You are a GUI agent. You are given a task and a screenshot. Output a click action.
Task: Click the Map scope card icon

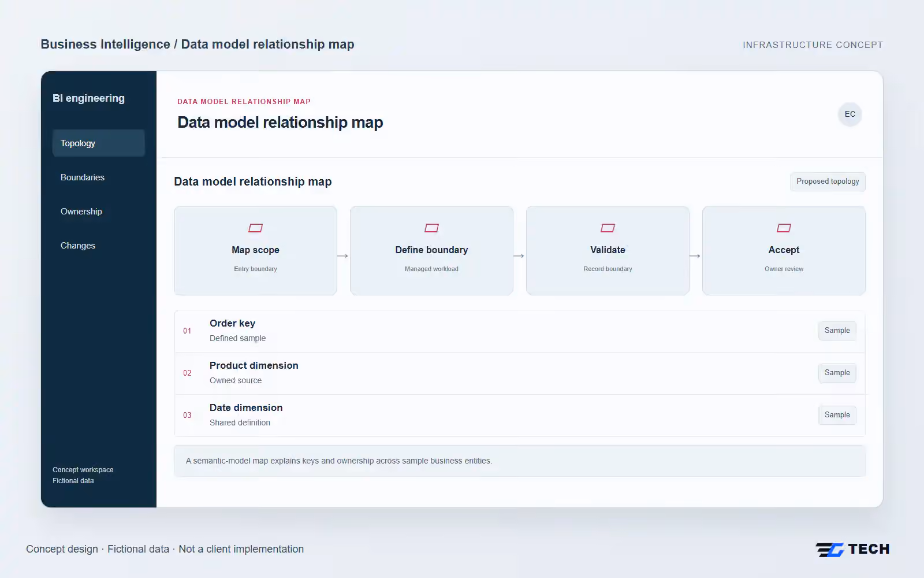[255, 228]
